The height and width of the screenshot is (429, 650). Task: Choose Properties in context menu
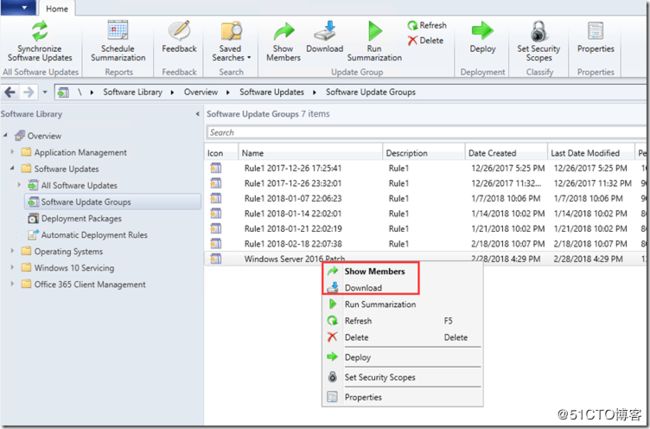coord(402,397)
